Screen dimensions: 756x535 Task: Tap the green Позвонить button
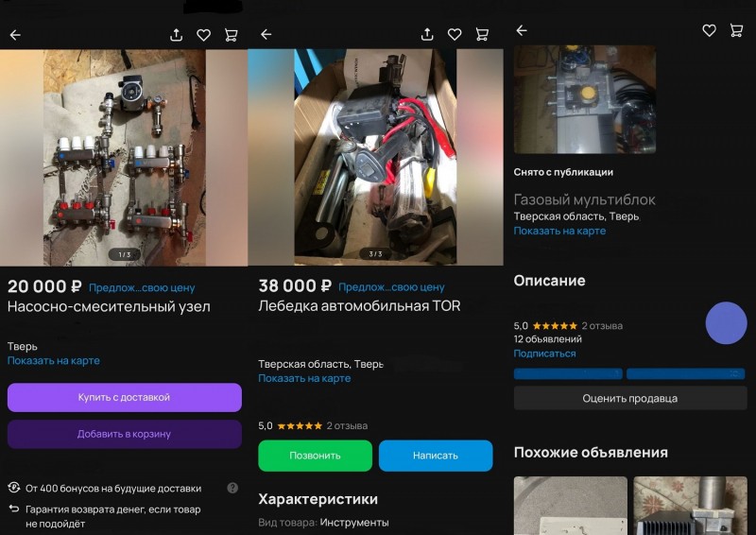315,456
